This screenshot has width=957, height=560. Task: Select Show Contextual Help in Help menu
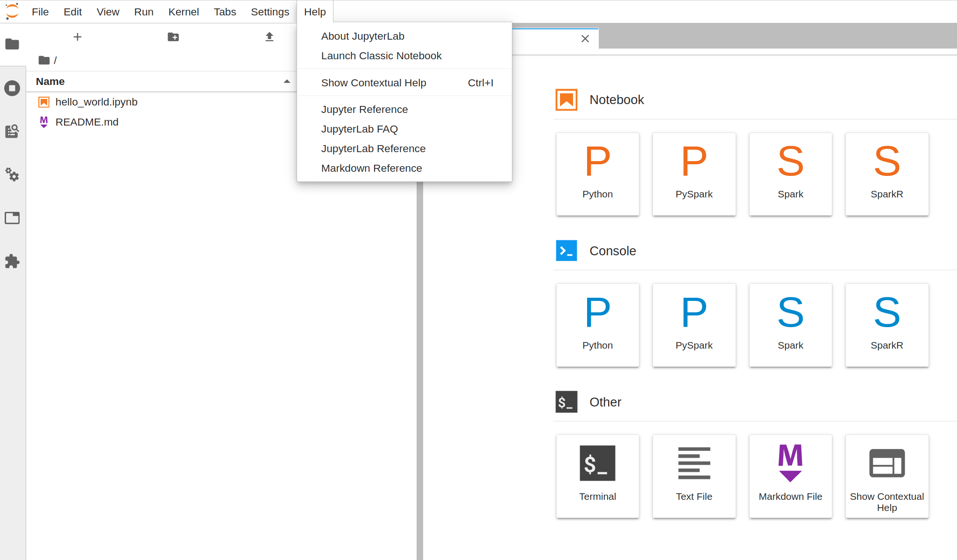pos(404,83)
